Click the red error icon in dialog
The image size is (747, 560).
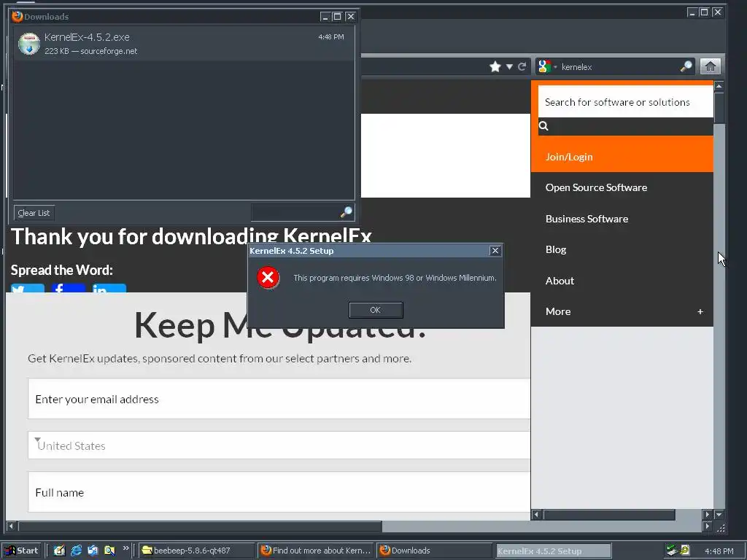[268, 278]
